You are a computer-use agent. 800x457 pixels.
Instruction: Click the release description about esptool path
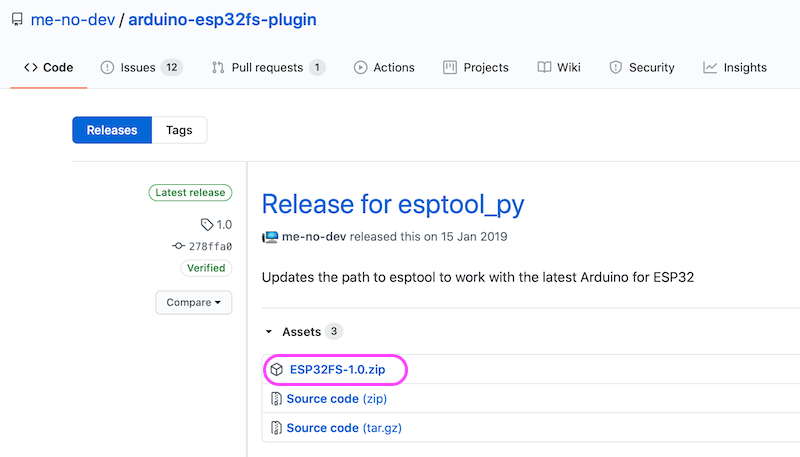[478, 277]
